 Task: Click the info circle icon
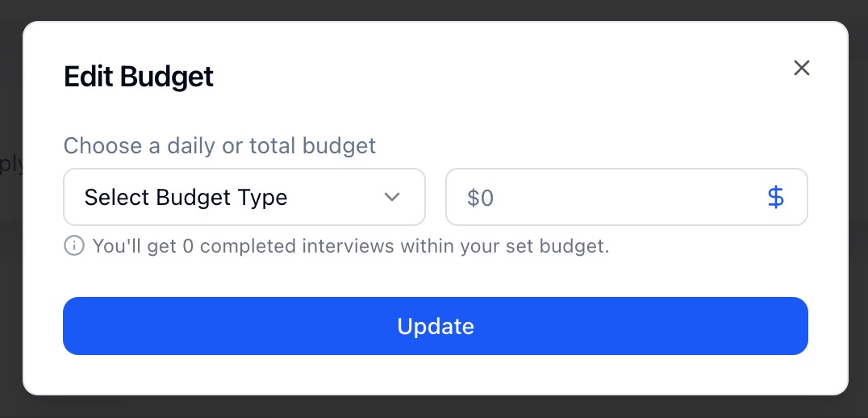(x=74, y=246)
